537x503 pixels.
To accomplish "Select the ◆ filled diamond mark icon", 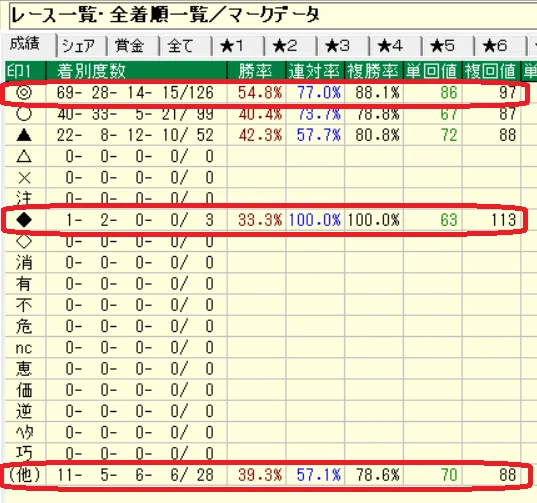I will (24, 220).
